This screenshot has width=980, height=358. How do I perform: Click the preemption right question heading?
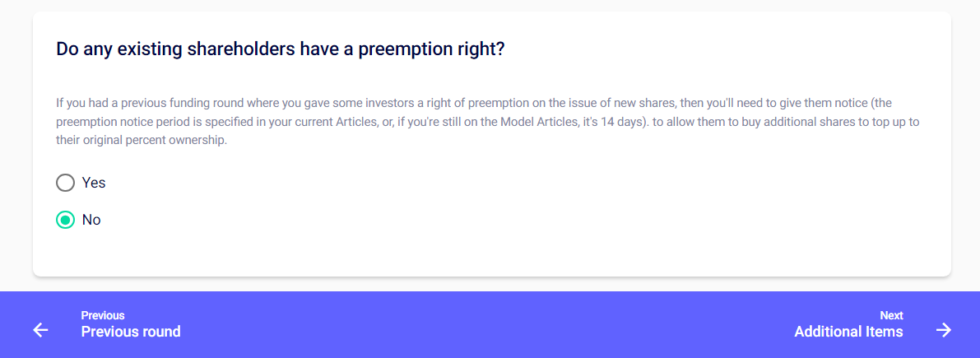tap(280, 49)
